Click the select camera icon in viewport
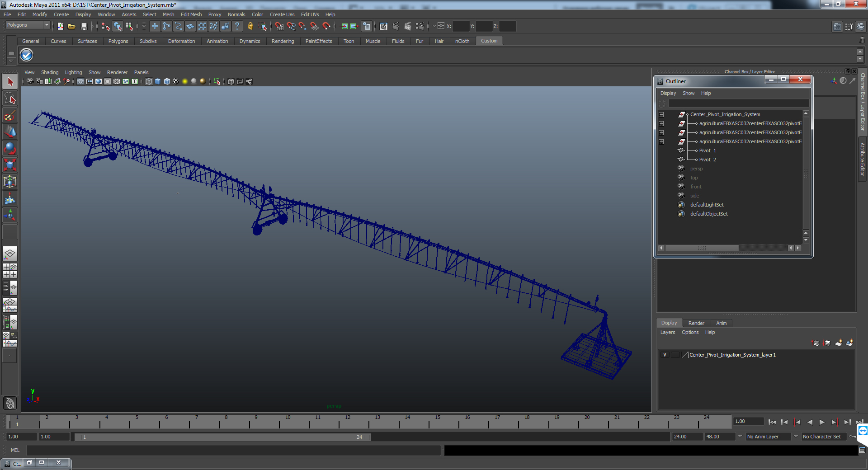 (30, 81)
